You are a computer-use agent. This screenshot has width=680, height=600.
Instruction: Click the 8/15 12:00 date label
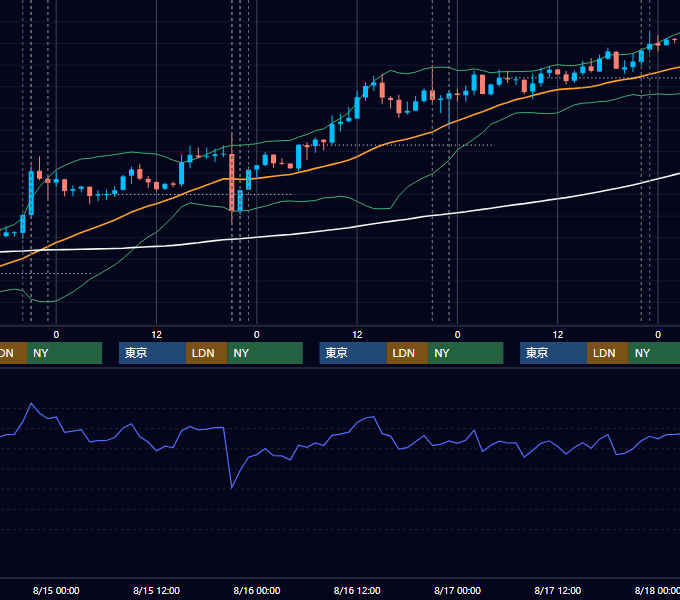point(156,590)
